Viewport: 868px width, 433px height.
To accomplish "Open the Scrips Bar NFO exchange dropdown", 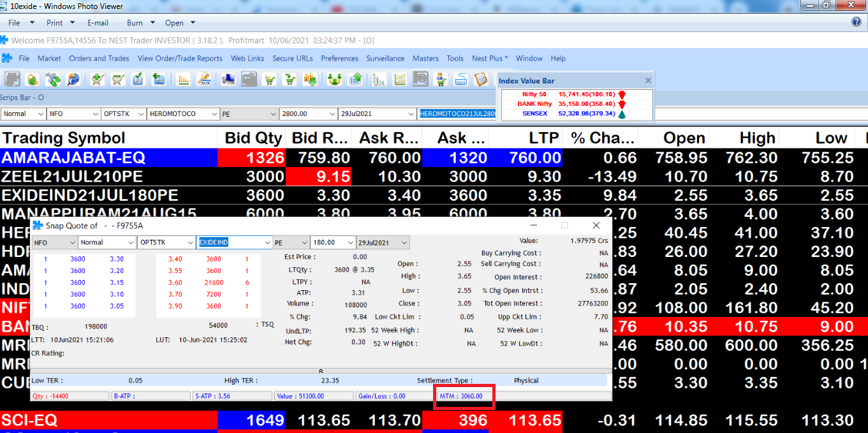I will tap(96, 114).
